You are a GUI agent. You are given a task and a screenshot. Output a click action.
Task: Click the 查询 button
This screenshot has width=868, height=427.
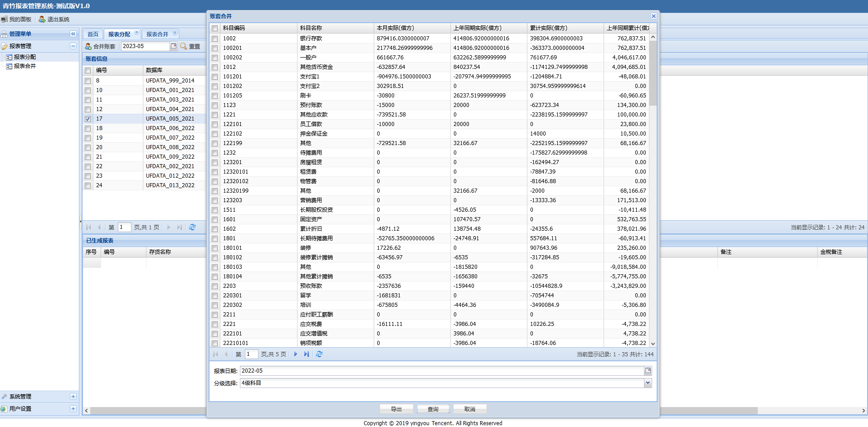pos(433,409)
